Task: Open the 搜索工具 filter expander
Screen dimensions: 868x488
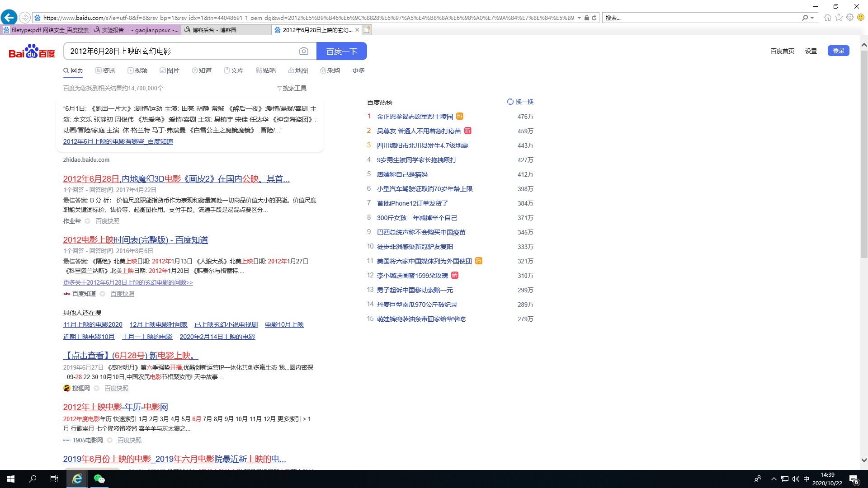Action: click(x=292, y=88)
